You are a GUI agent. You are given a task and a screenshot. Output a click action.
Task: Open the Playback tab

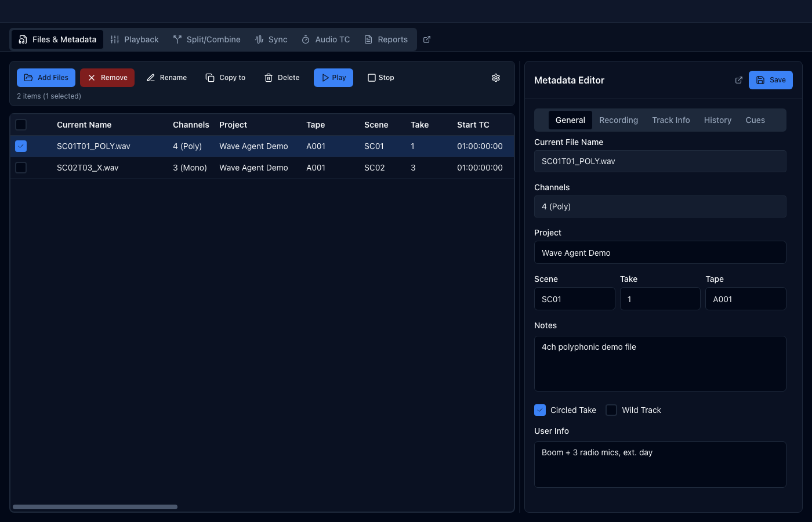point(135,39)
